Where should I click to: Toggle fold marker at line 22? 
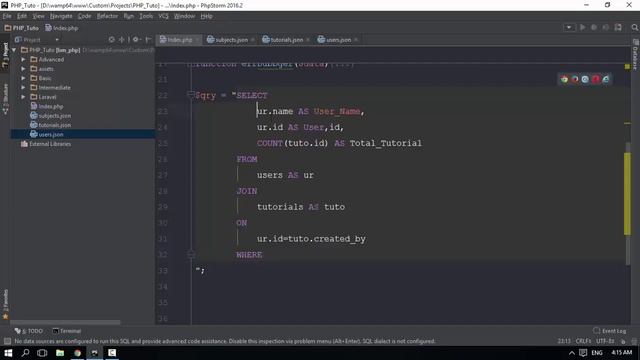coord(191,95)
